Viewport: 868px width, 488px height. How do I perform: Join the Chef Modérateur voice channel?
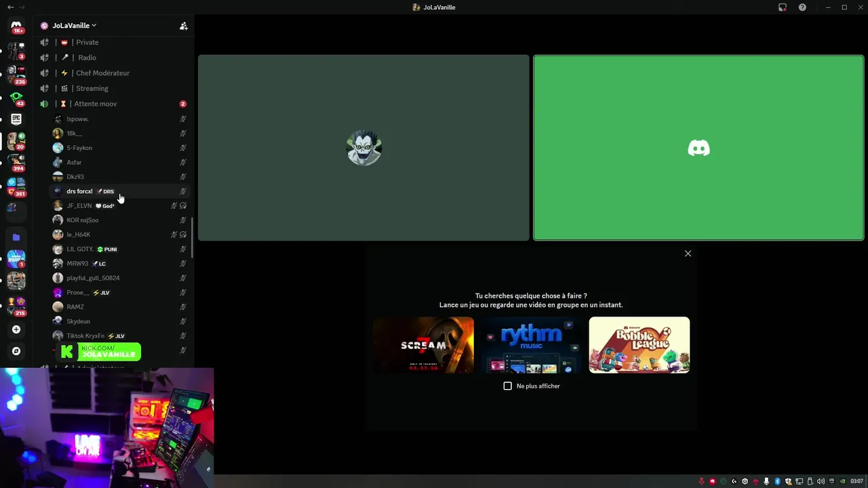click(x=114, y=73)
